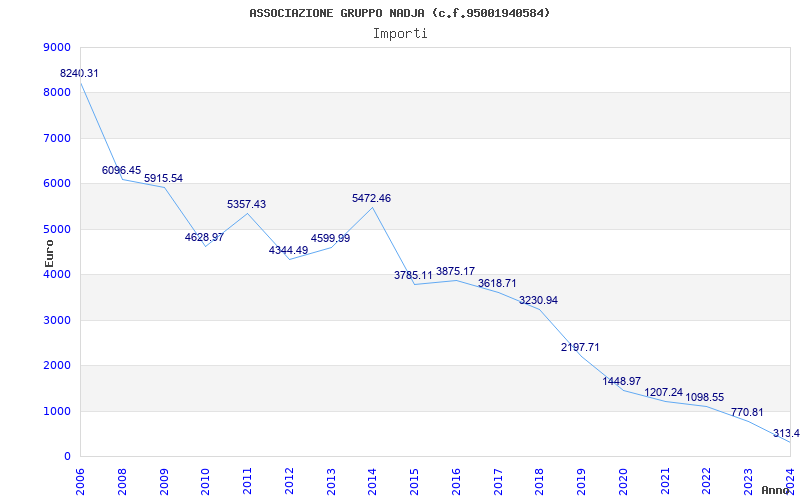800x500 pixels.
Task: Click the 2006 x-axis year label
Action: (81, 482)
